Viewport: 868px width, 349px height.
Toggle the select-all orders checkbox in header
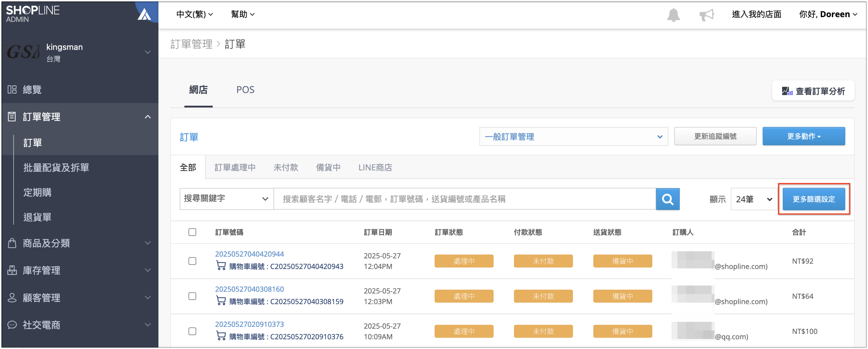click(x=192, y=232)
